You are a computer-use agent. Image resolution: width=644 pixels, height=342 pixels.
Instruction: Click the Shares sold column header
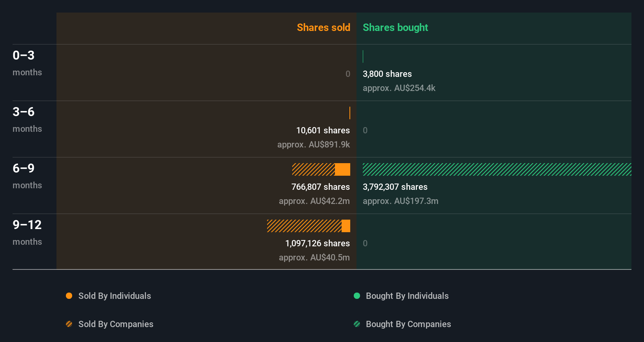[324, 27]
